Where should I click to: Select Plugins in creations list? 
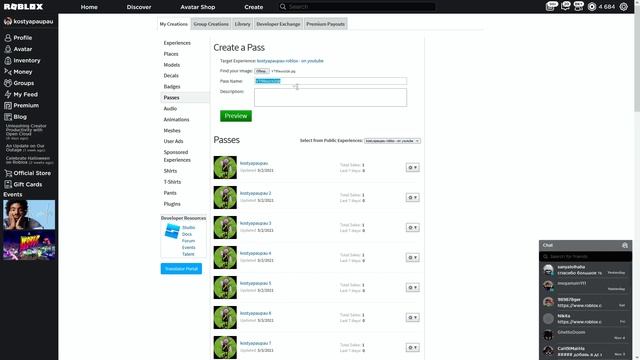click(x=172, y=204)
